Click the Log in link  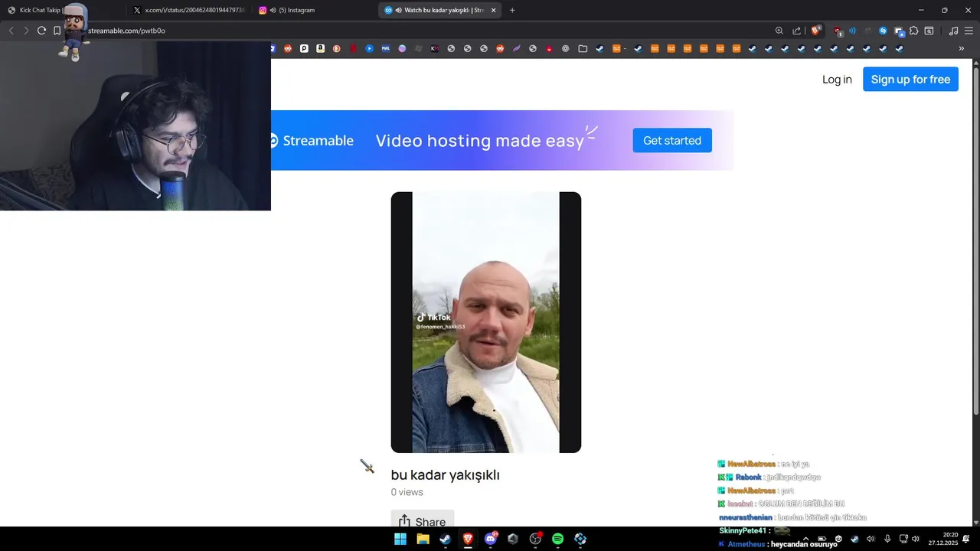click(x=837, y=80)
